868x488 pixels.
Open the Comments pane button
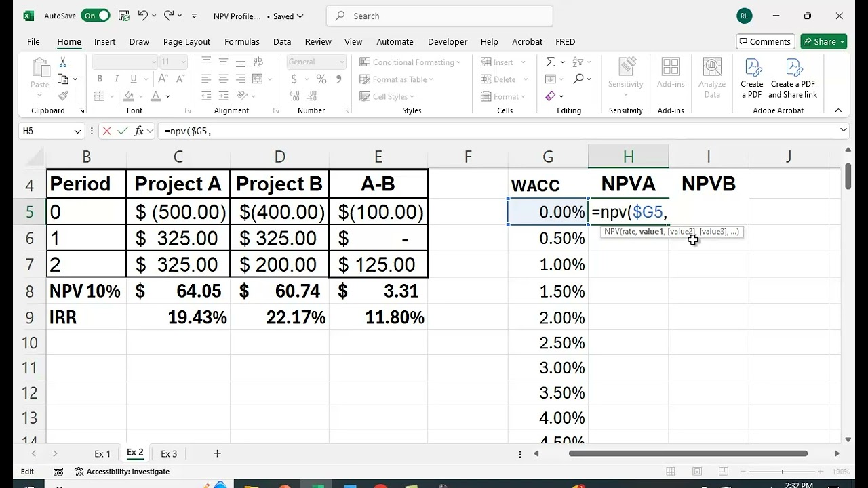[765, 41]
